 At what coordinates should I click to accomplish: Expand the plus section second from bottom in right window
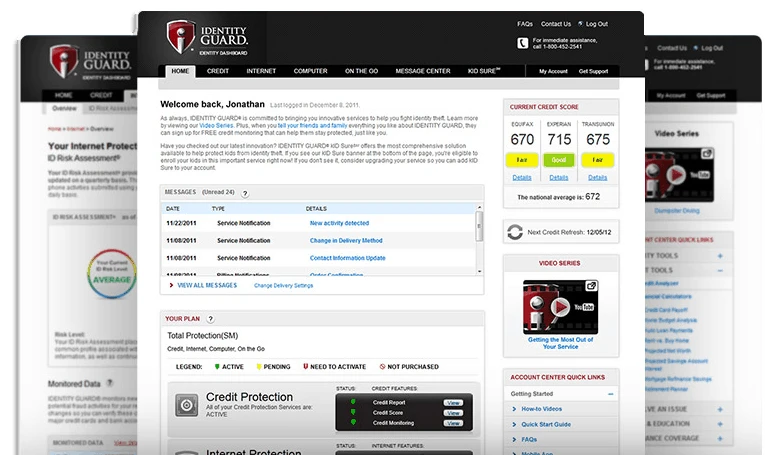point(720,424)
